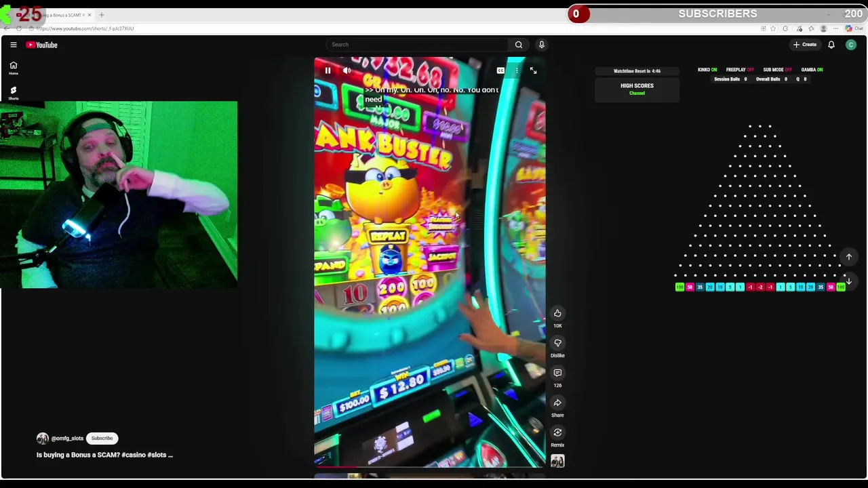Subscribe to omfg_slots

pyautogui.click(x=102, y=439)
